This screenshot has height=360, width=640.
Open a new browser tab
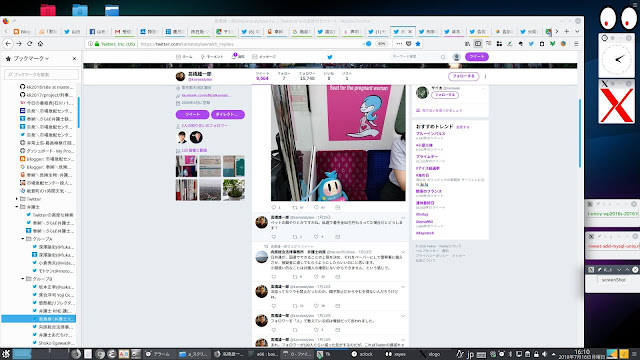(567, 31)
